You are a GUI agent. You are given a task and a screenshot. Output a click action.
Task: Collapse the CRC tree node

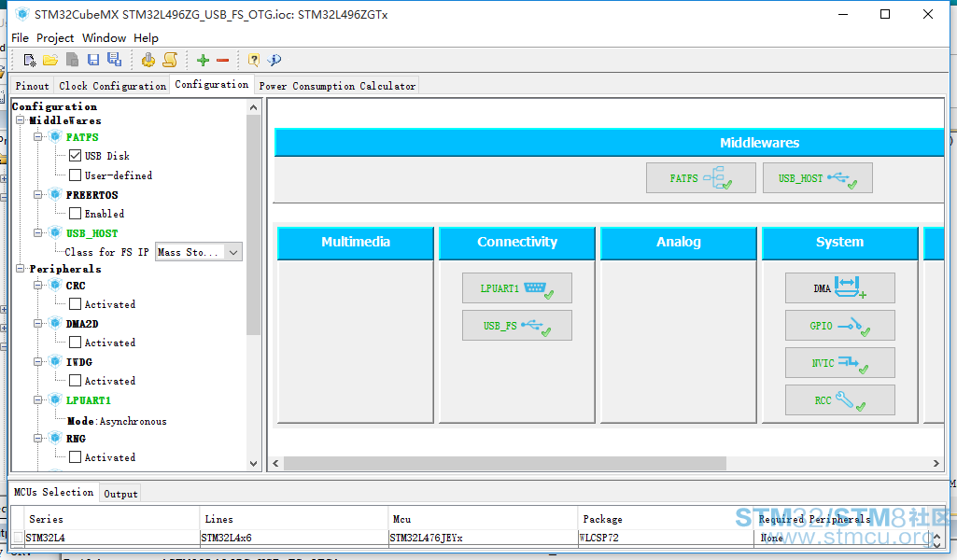[x=38, y=285]
